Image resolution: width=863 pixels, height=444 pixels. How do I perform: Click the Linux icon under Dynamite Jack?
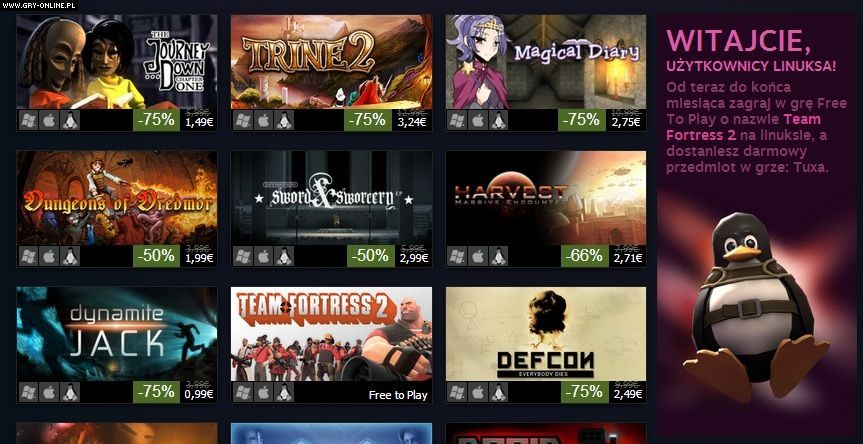coord(70,392)
